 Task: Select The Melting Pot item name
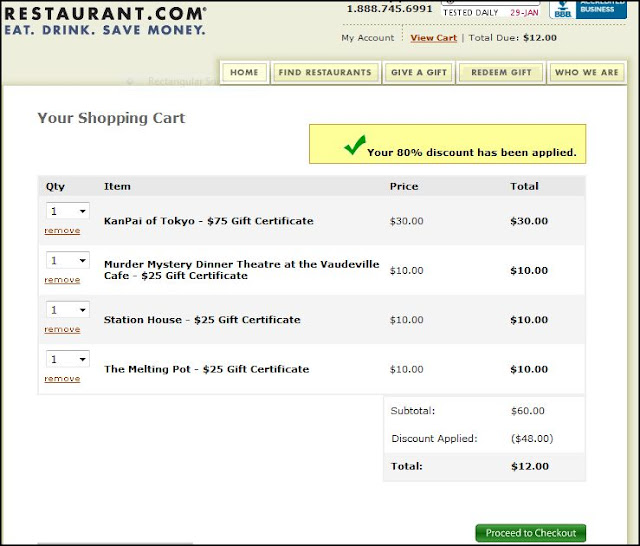tap(207, 369)
